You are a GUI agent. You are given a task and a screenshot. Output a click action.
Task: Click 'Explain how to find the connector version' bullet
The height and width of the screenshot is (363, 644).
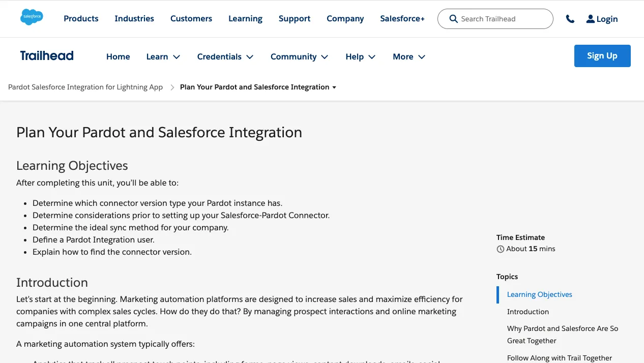pos(112,252)
